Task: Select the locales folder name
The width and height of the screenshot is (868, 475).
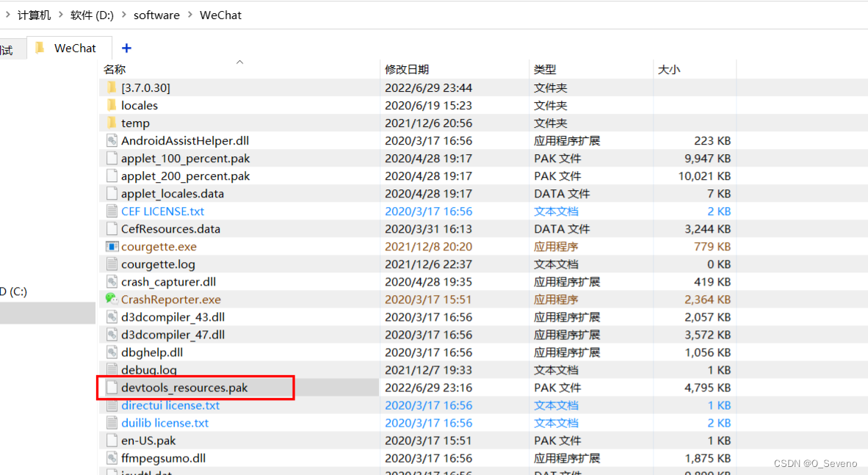Action: (140, 105)
